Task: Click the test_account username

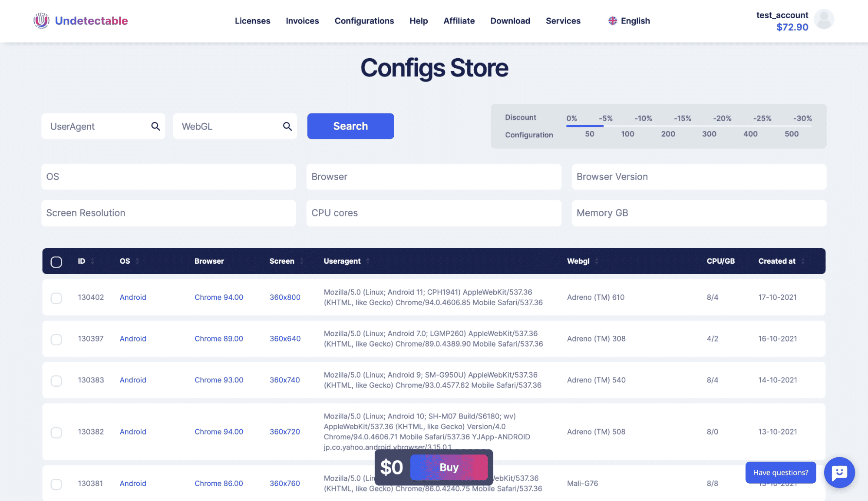Action: point(782,15)
